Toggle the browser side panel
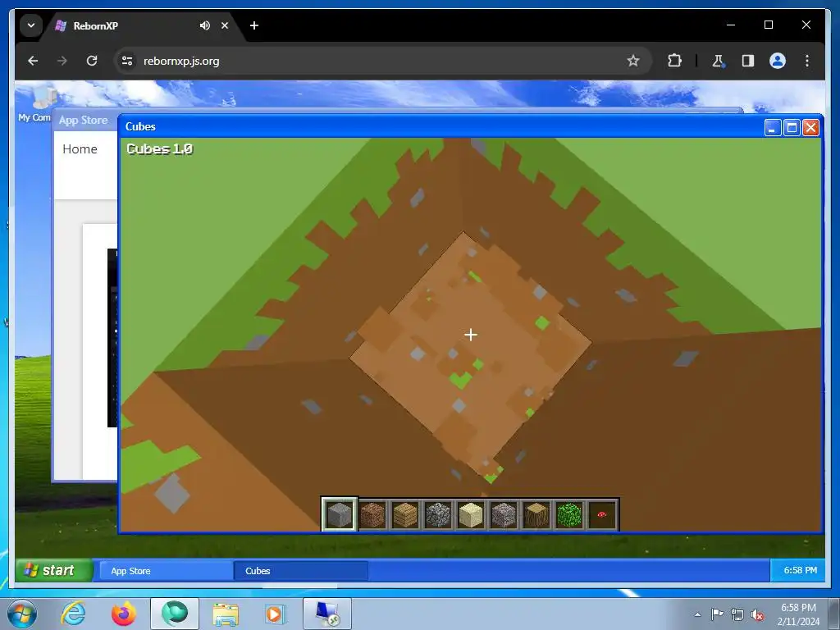 click(748, 61)
